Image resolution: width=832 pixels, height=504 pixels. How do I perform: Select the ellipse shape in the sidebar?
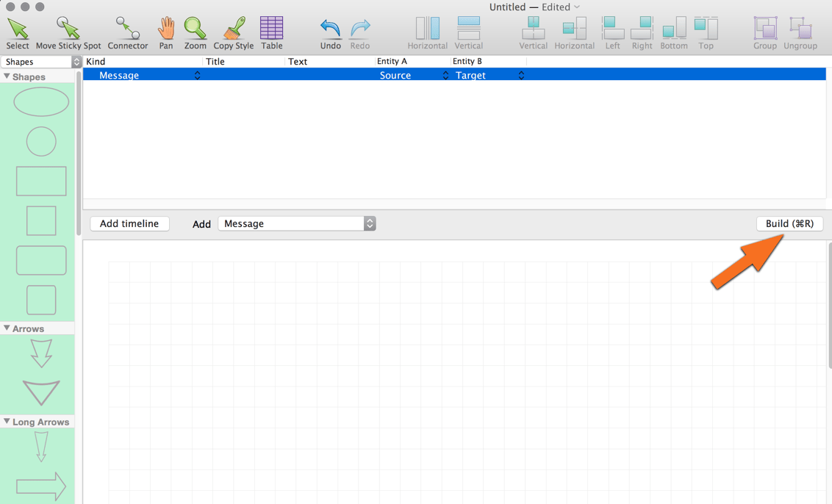pos(41,101)
